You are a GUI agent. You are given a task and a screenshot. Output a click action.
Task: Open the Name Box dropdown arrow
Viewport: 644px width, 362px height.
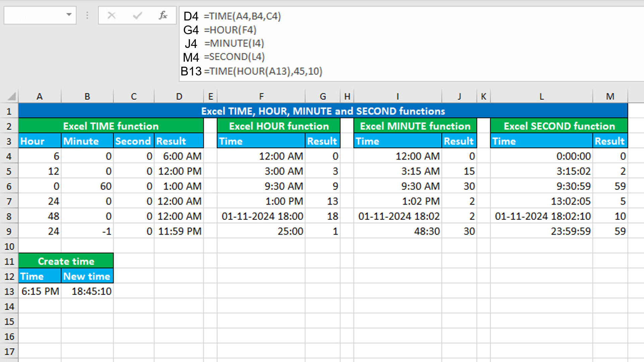click(69, 15)
